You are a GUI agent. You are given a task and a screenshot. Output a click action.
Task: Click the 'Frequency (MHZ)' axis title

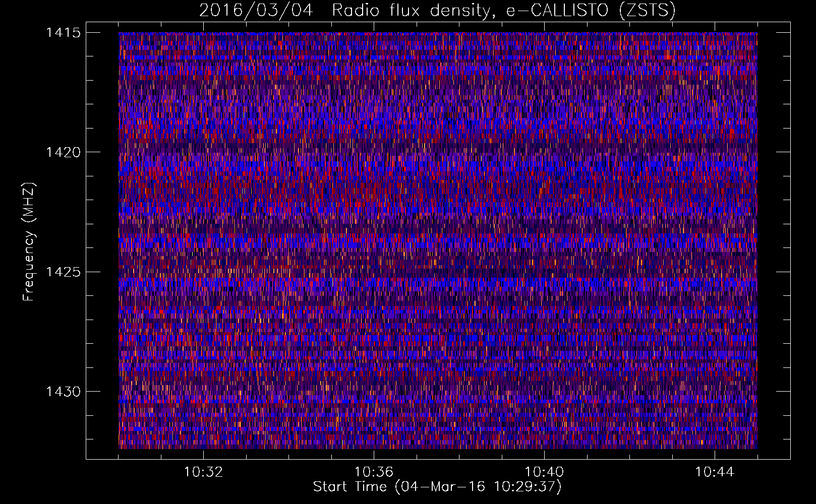click(x=29, y=242)
